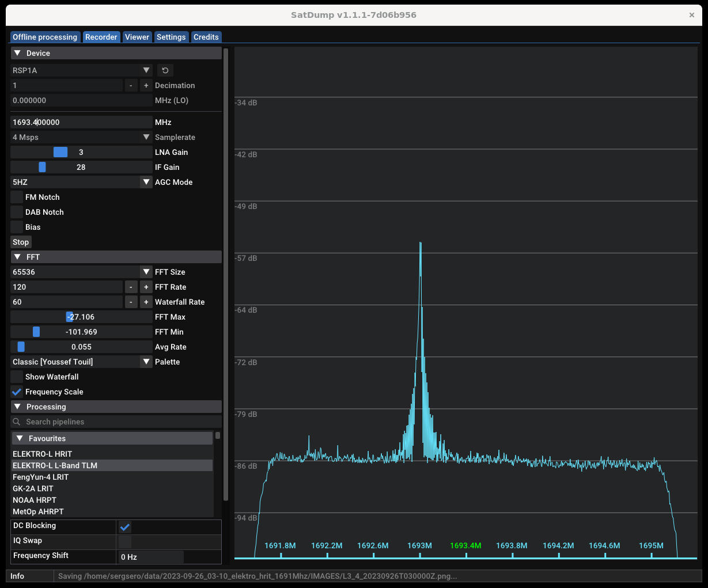Turn on Show Waterfall display
The image size is (708, 588).
click(16, 376)
